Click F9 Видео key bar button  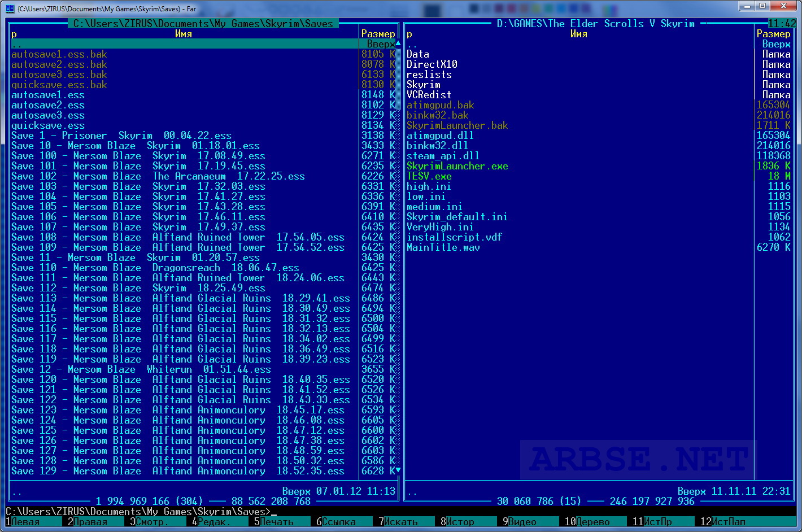[x=533, y=522]
